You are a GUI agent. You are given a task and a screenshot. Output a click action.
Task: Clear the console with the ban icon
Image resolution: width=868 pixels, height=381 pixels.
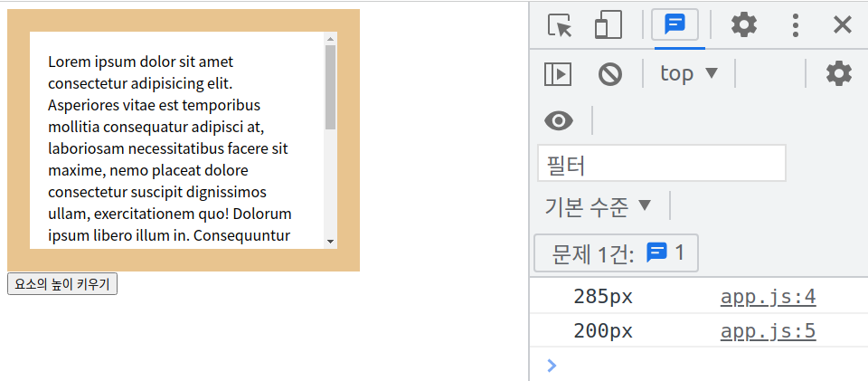pyautogui.click(x=610, y=73)
